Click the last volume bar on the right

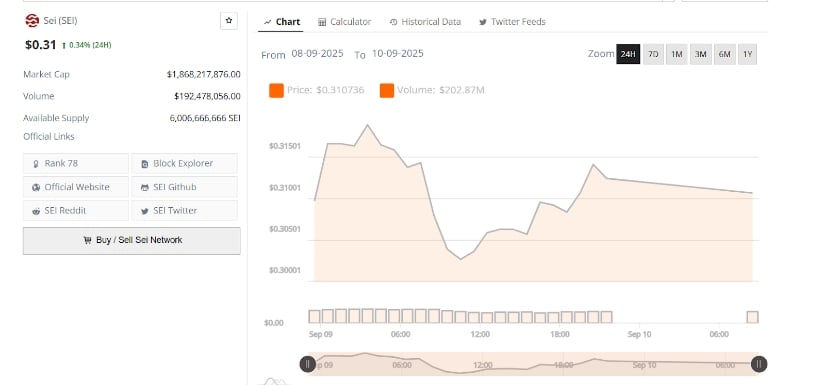pyautogui.click(x=752, y=317)
